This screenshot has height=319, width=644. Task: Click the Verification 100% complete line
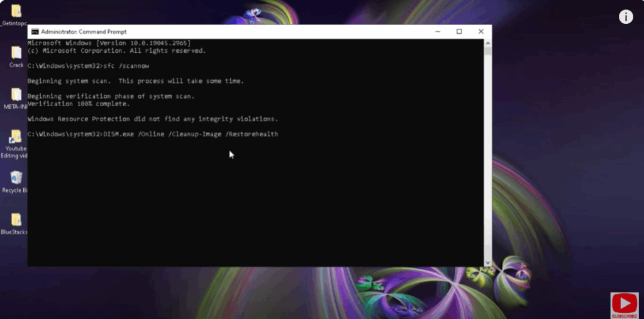(79, 104)
